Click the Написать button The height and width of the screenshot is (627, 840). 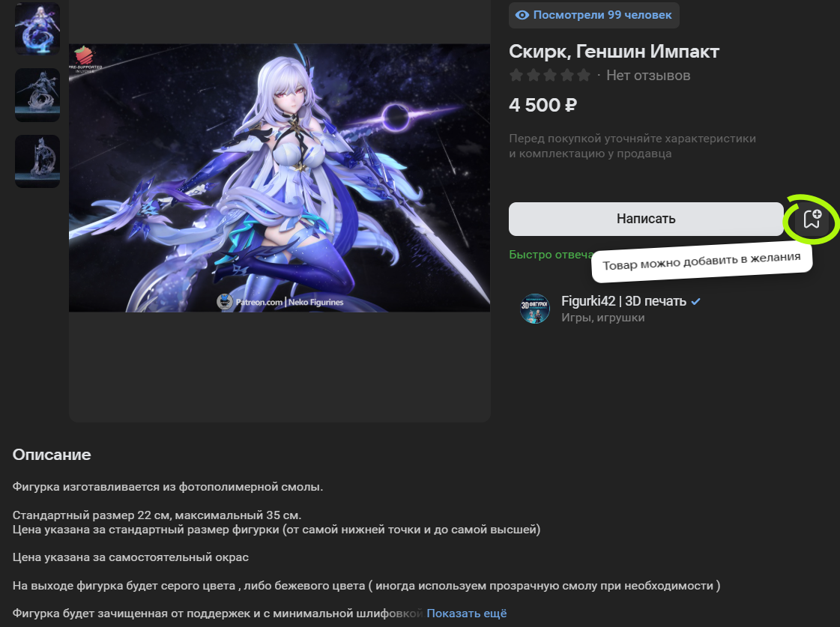pos(646,219)
